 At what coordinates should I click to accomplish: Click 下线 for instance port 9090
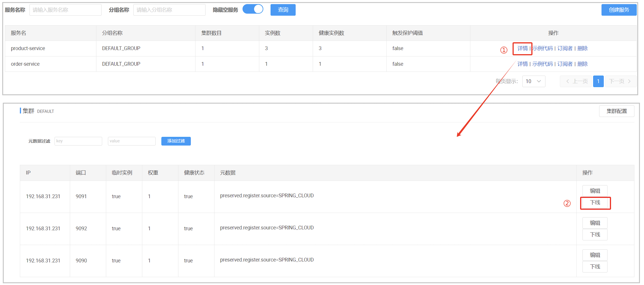click(x=595, y=267)
